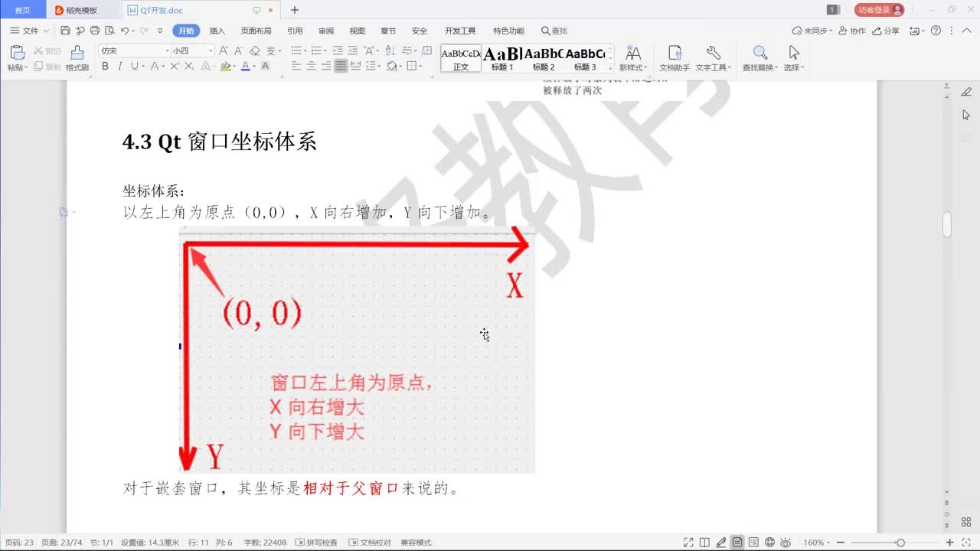Toggle Underline formatting

tap(134, 67)
